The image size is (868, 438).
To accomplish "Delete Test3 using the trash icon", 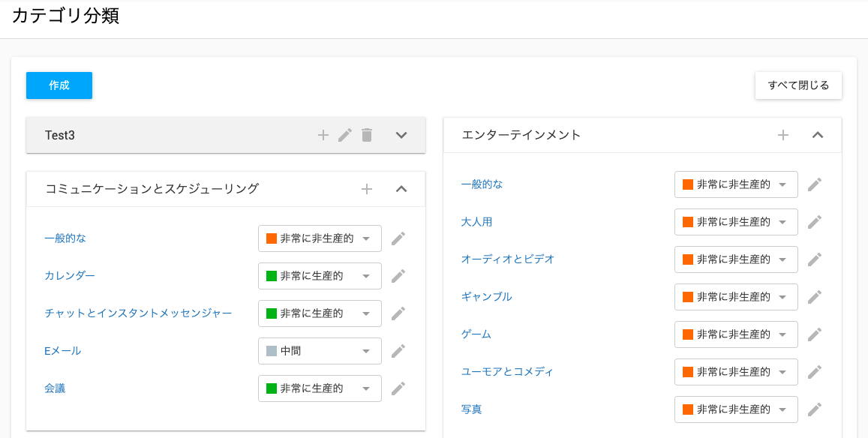I will click(366, 135).
